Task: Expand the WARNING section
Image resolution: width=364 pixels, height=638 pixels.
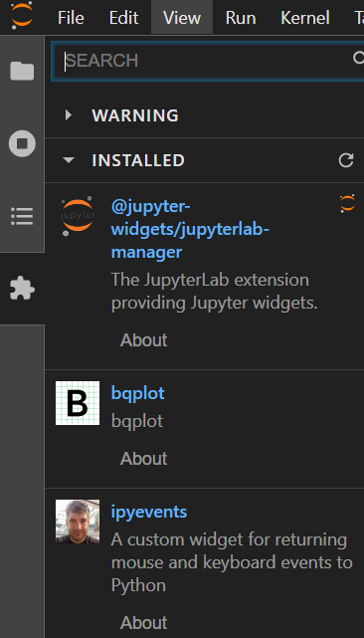Action: 69,115
